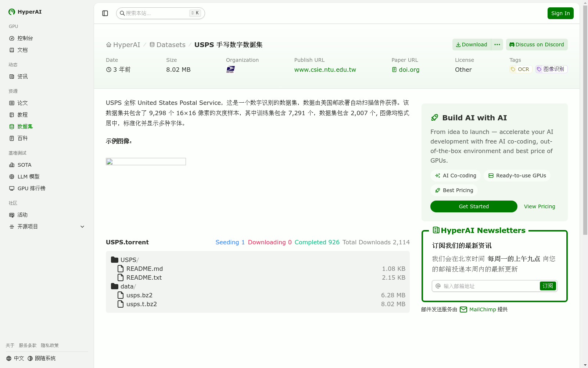The height and width of the screenshot is (368, 588).
Task: Click the 图像识别 tag
Action: (551, 69)
